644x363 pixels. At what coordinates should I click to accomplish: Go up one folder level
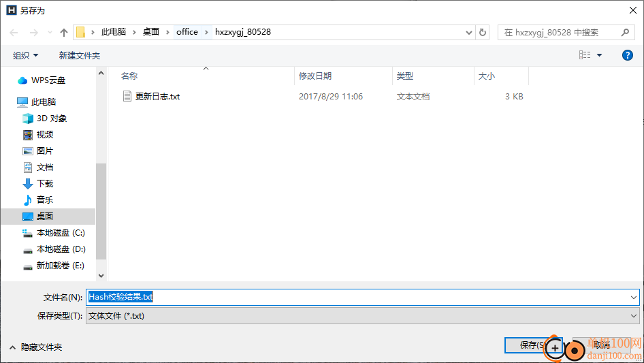coord(64,33)
